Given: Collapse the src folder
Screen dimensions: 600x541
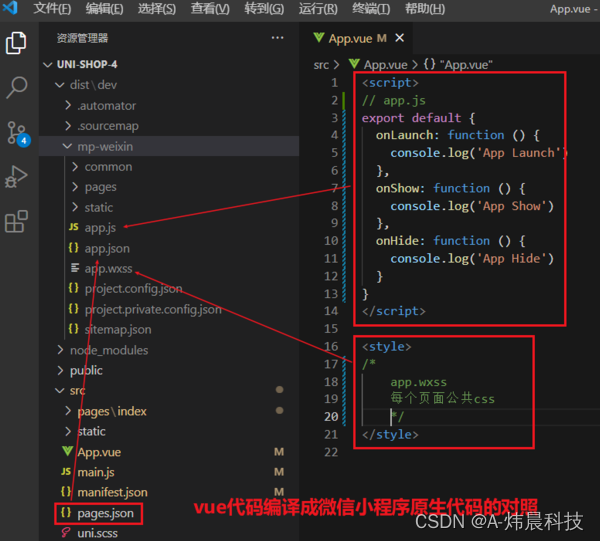Looking at the screenshot, I should pos(60,390).
